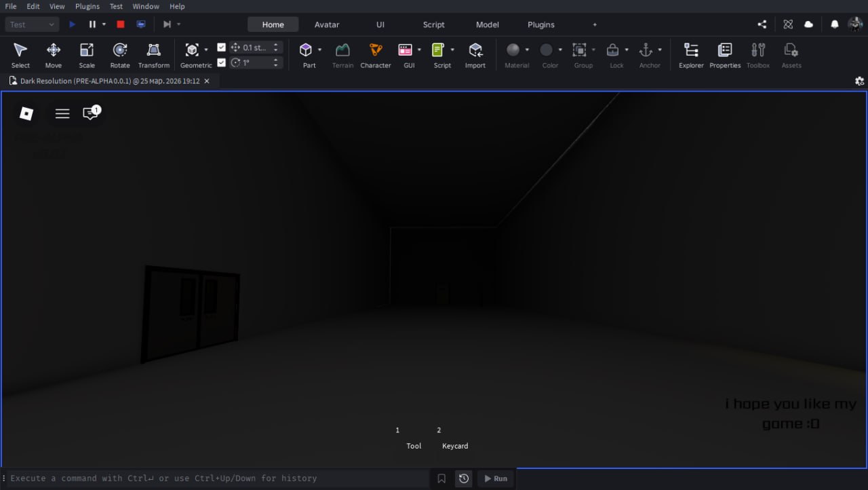This screenshot has height=490, width=868.
Task: Expand the Test mode dropdown
Action: [x=33, y=24]
